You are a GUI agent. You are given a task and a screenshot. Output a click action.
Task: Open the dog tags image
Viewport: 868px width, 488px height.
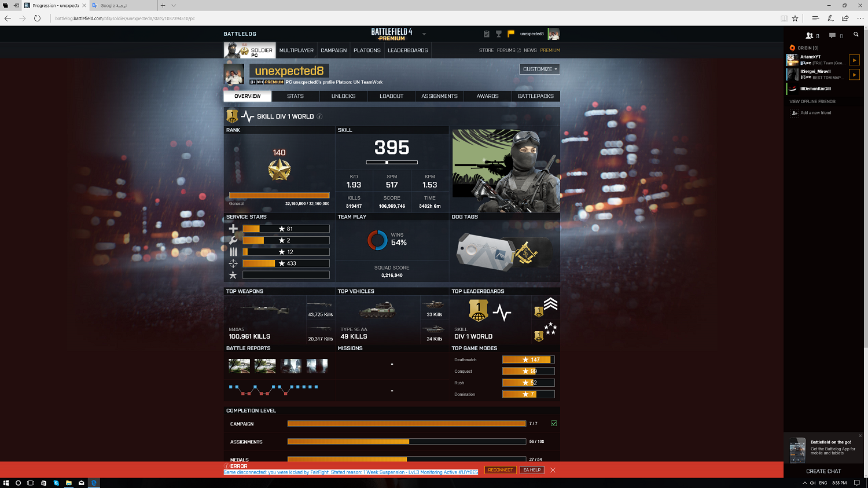coord(505,252)
